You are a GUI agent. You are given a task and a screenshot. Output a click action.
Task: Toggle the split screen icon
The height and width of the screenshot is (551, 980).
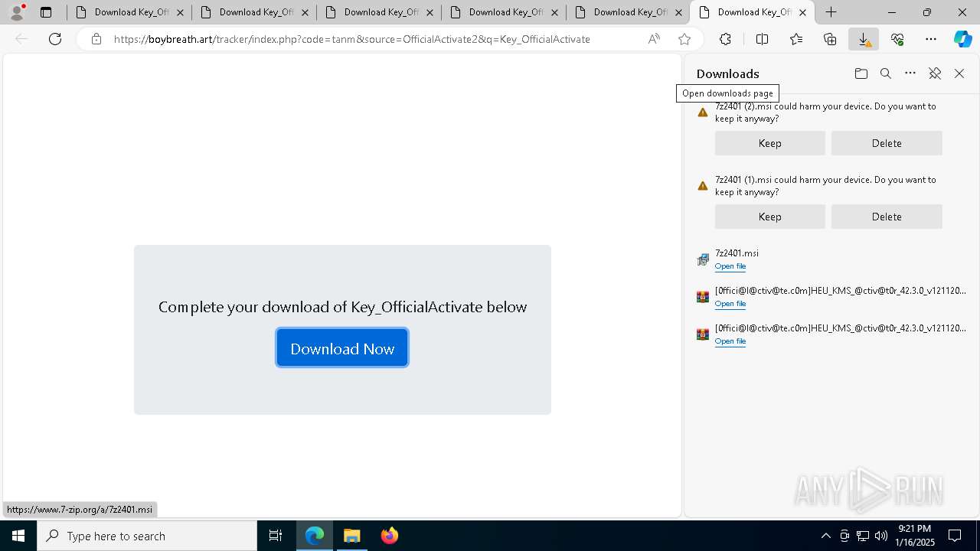click(x=762, y=39)
